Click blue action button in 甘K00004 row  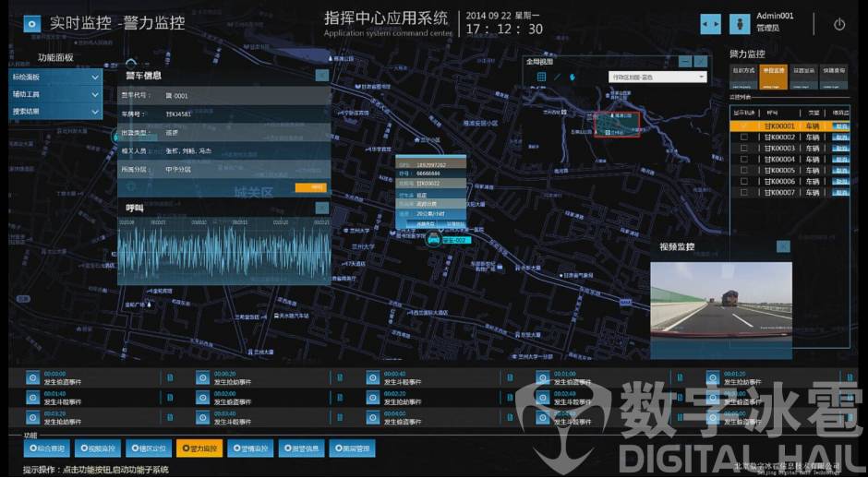841,160
